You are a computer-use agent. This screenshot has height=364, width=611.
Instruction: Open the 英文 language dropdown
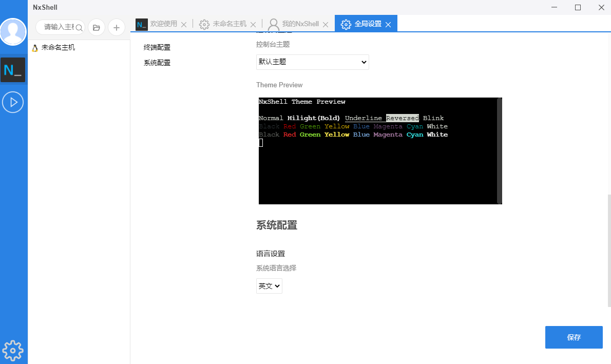[x=269, y=286]
